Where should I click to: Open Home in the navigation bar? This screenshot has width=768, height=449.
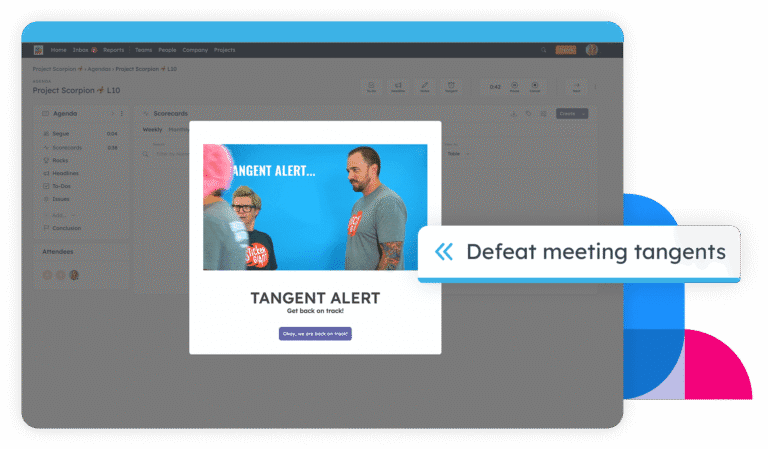tap(58, 50)
